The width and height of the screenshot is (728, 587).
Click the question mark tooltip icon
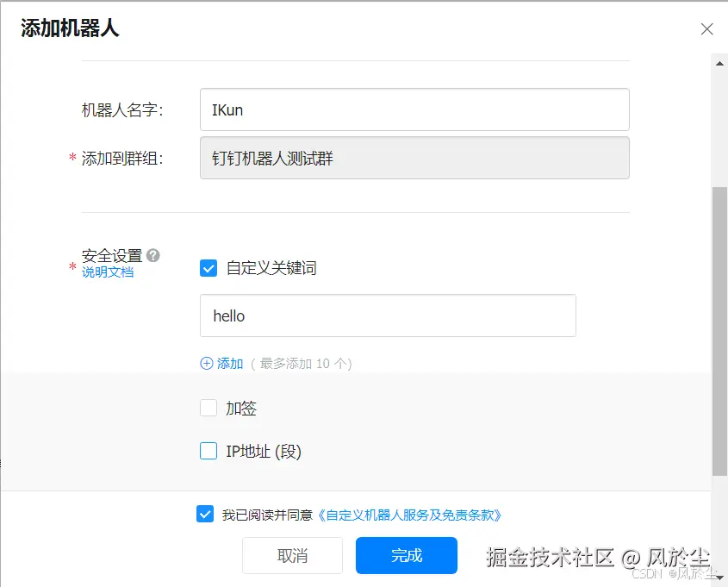coord(152,253)
